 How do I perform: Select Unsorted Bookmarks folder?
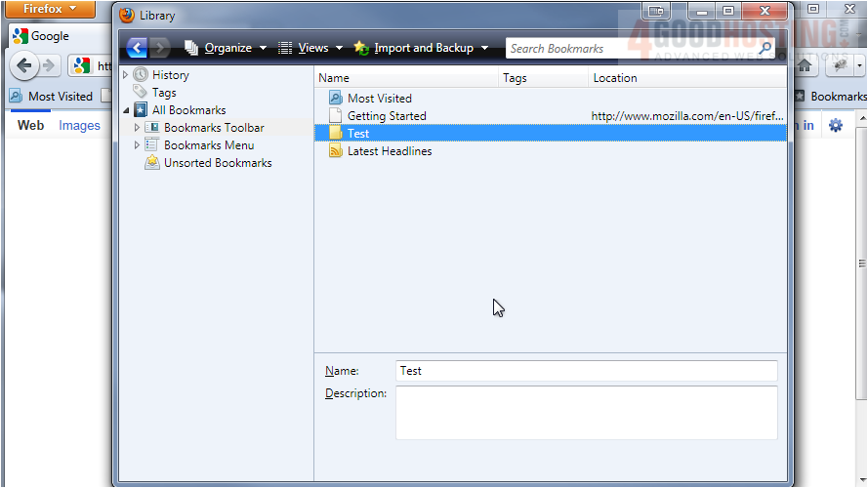pos(217,163)
